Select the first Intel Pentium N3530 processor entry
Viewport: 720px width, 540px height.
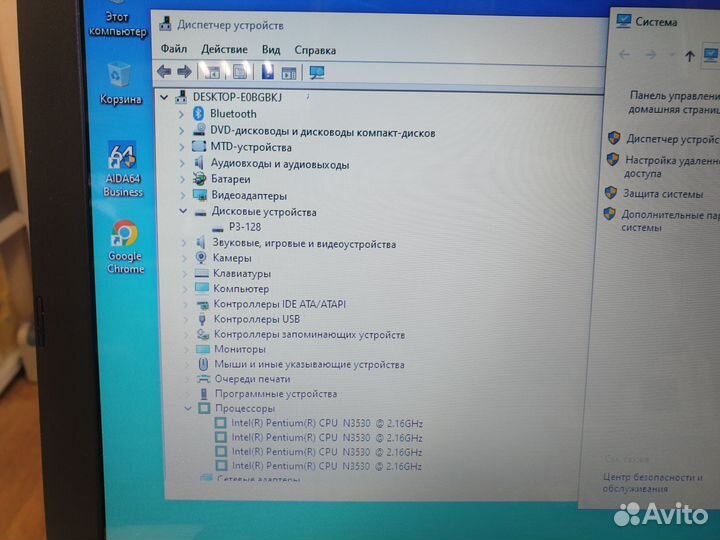pyautogui.click(x=326, y=423)
